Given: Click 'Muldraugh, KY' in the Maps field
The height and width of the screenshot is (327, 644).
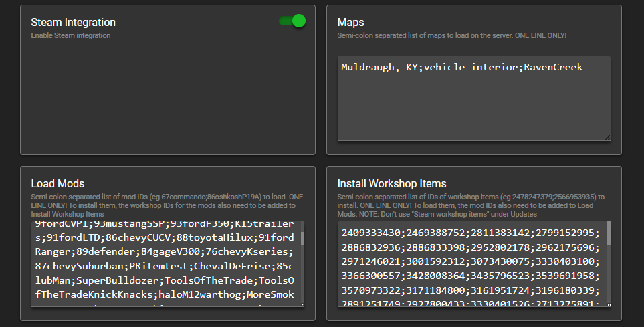Looking at the screenshot, I should (379, 68).
